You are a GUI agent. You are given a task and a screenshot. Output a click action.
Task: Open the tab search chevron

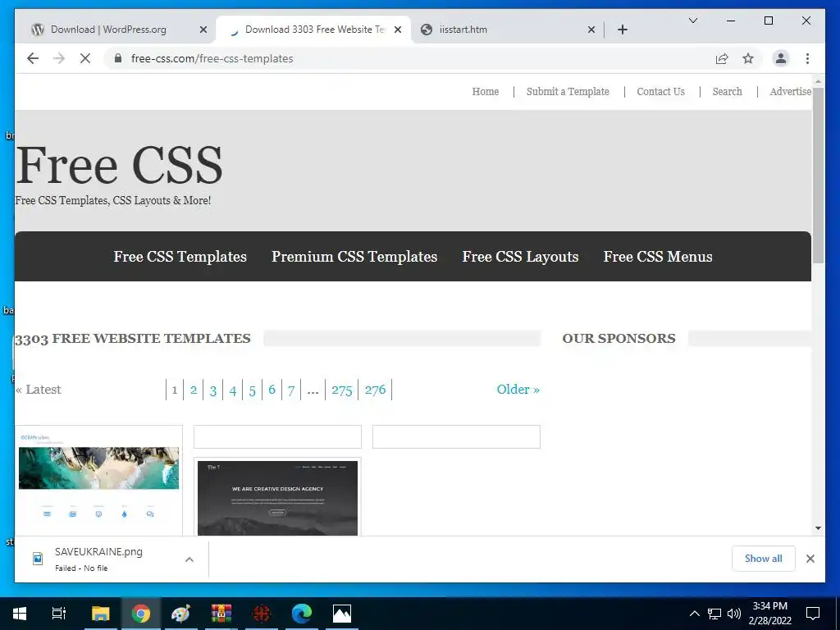tap(692, 21)
